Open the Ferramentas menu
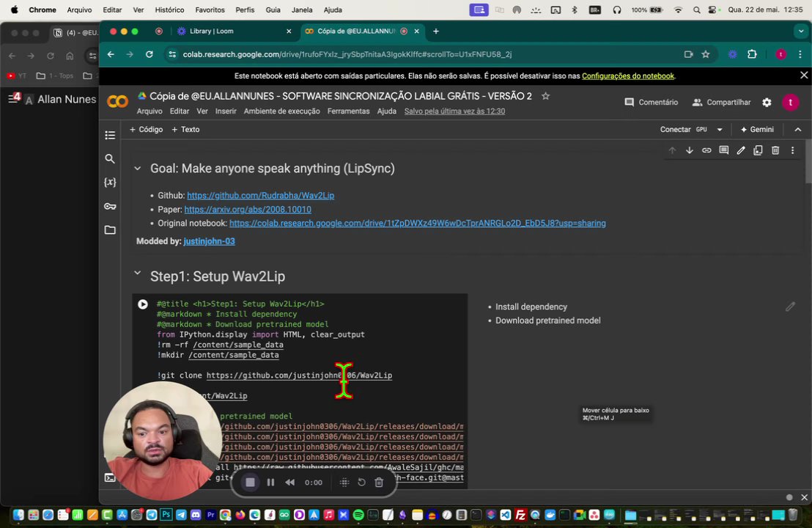The width and height of the screenshot is (812, 528). [349, 111]
